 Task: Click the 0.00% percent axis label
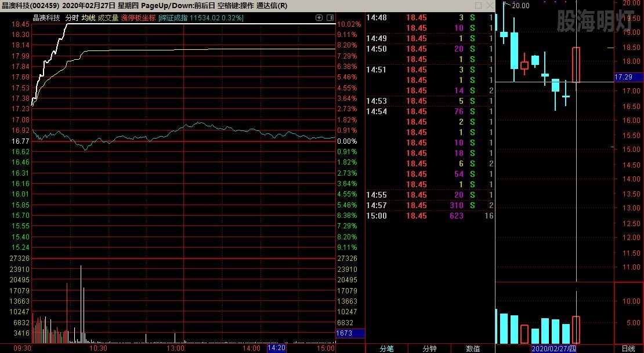pyautogui.click(x=347, y=141)
